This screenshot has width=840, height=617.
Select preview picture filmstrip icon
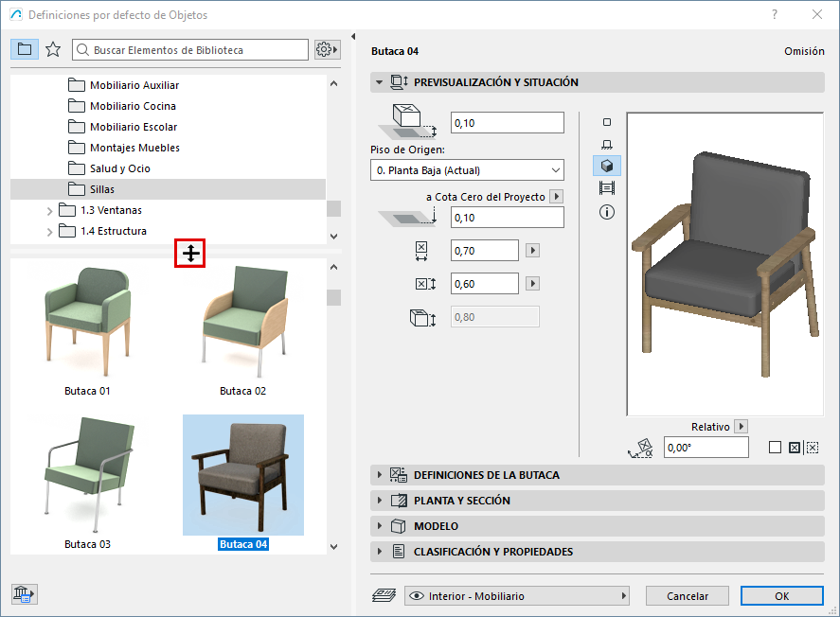pyautogui.click(x=607, y=188)
